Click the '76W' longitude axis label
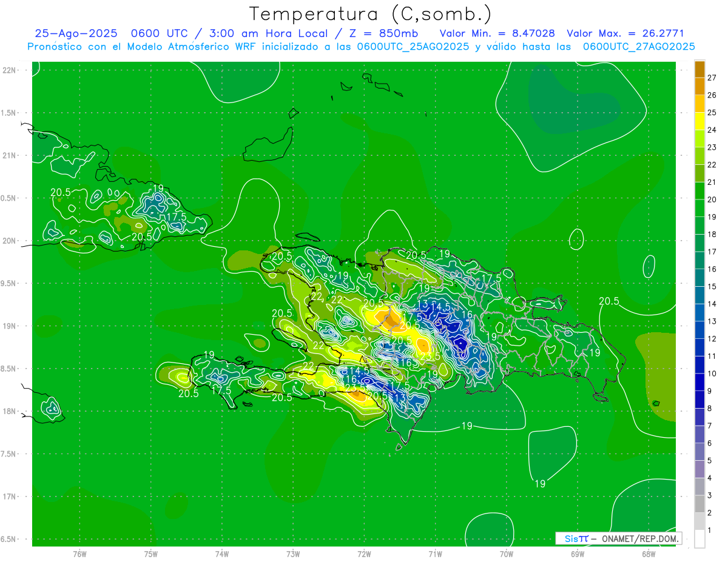 point(79,554)
